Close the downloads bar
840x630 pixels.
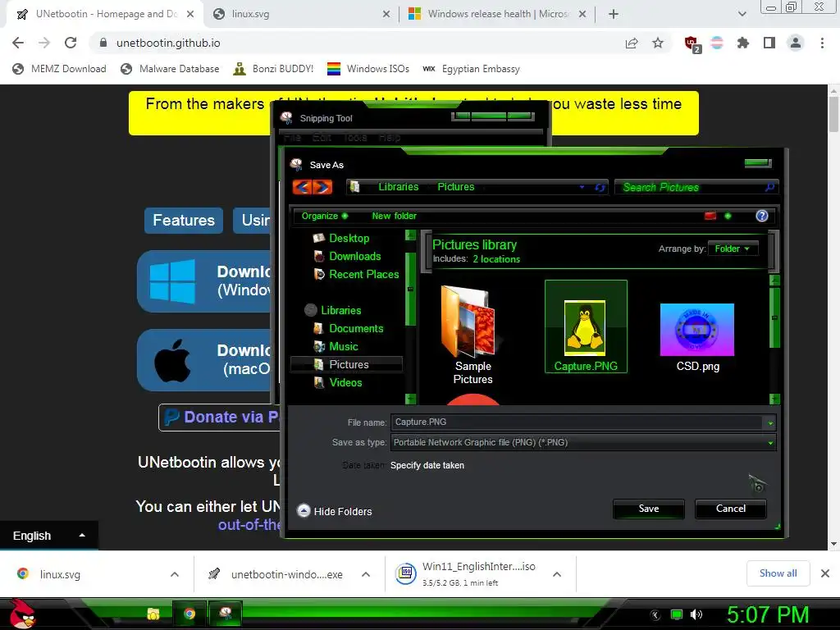coord(825,573)
